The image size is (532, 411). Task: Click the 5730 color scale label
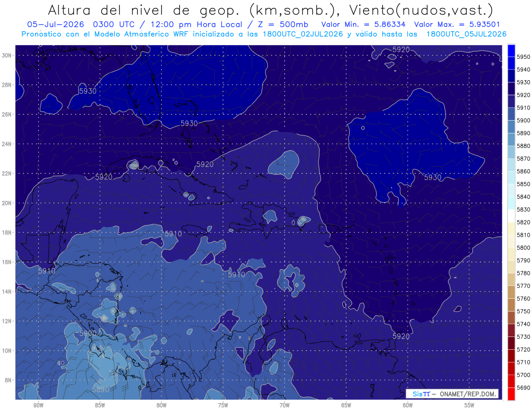pos(524,337)
